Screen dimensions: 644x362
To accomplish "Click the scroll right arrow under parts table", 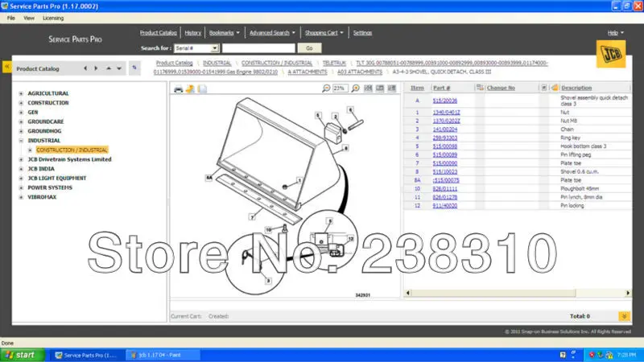I will [628, 293].
